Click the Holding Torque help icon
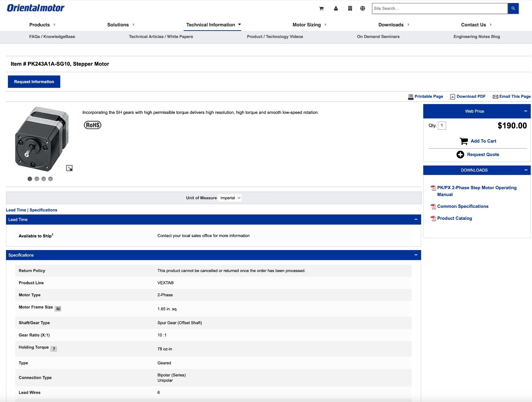This screenshot has width=532, height=402. 54,349
